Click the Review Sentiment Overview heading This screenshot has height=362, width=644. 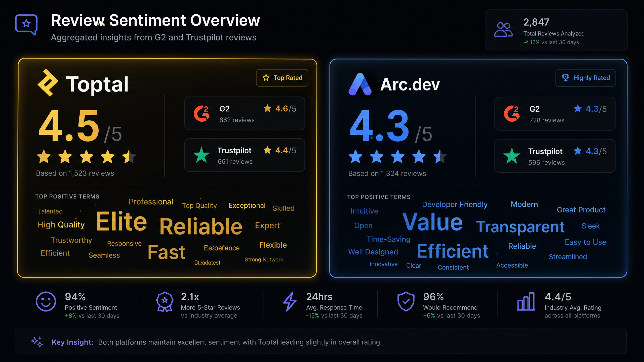point(155,20)
